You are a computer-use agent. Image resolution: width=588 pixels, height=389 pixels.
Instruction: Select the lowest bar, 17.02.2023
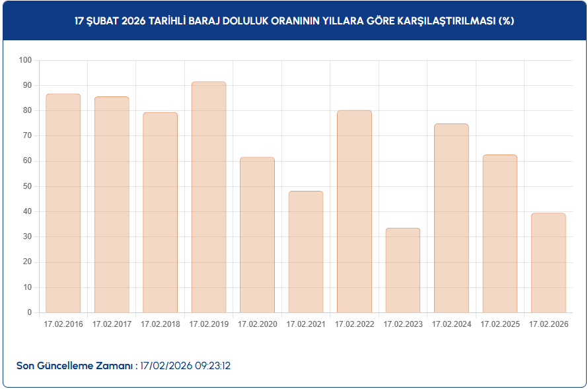click(403, 270)
